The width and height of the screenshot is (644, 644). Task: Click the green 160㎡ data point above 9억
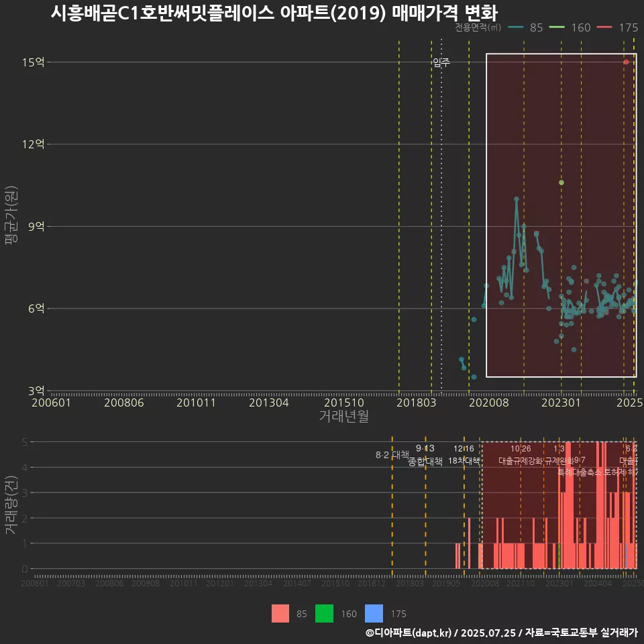coord(561,182)
